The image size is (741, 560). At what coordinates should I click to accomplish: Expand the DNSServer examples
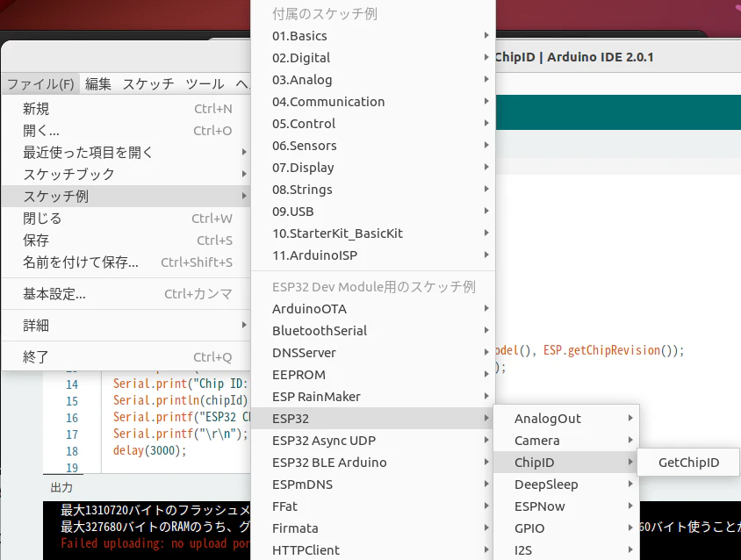pos(373,353)
